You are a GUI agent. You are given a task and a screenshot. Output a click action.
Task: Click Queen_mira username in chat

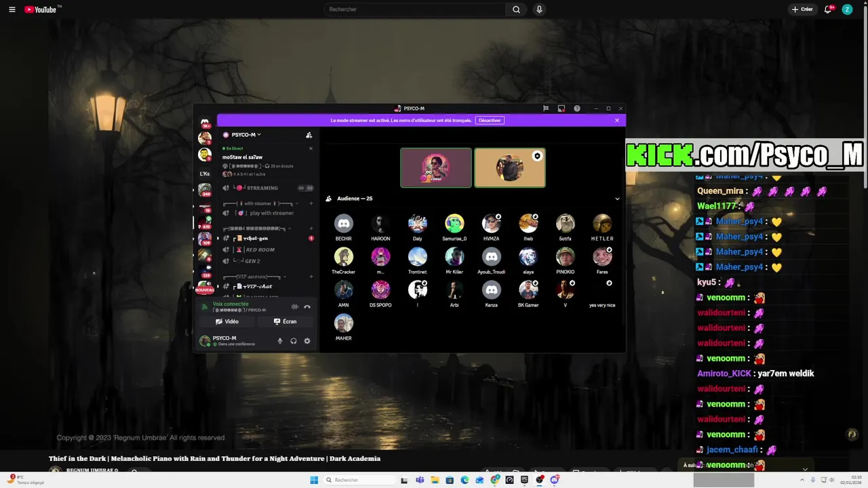coord(722,191)
